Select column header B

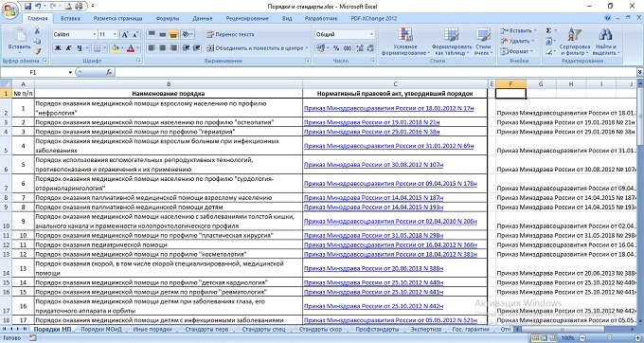coord(169,83)
